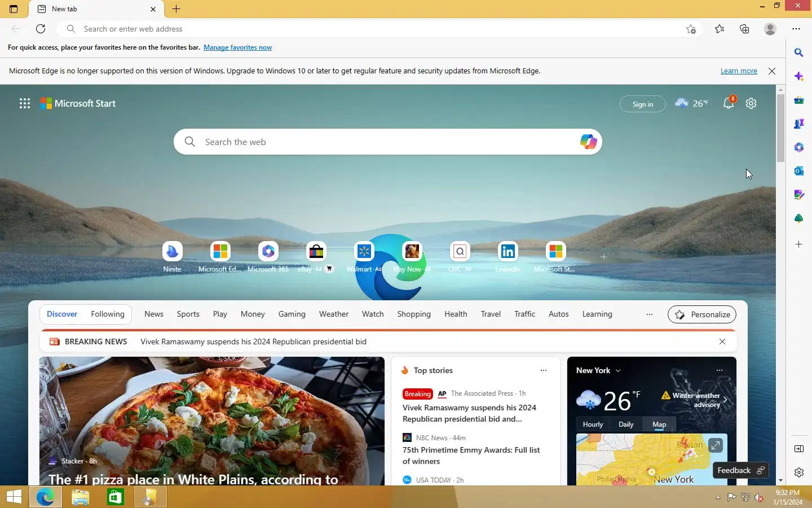Toggle the sidebar hide button
The height and width of the screenshot is (508, 812).
tap(798, 449)
